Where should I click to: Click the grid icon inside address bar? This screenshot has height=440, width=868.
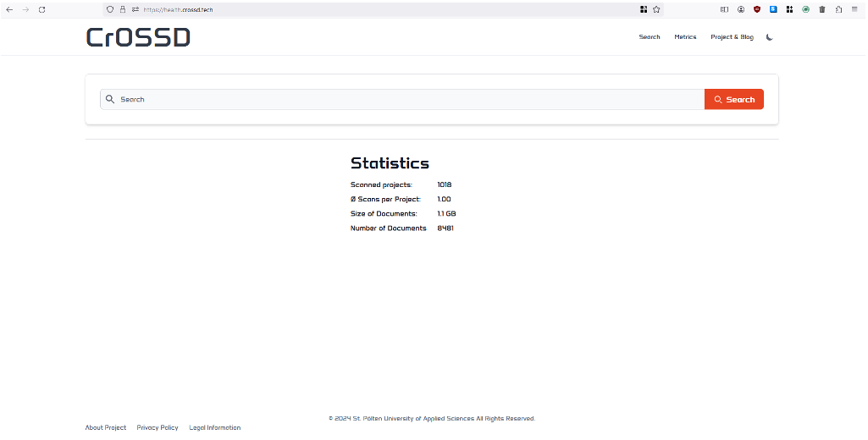click(x=644, y=9)
